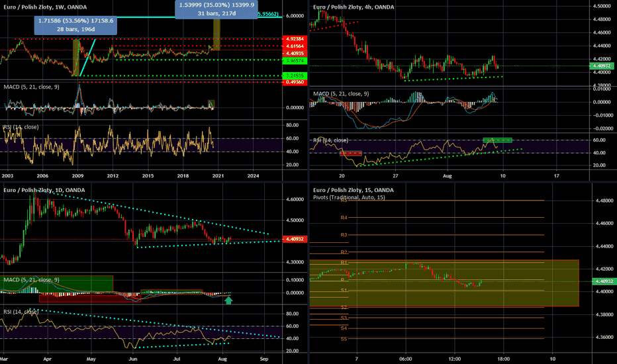
Task: Click '27' on the 4h chart time axis
Action: (395, 176)
